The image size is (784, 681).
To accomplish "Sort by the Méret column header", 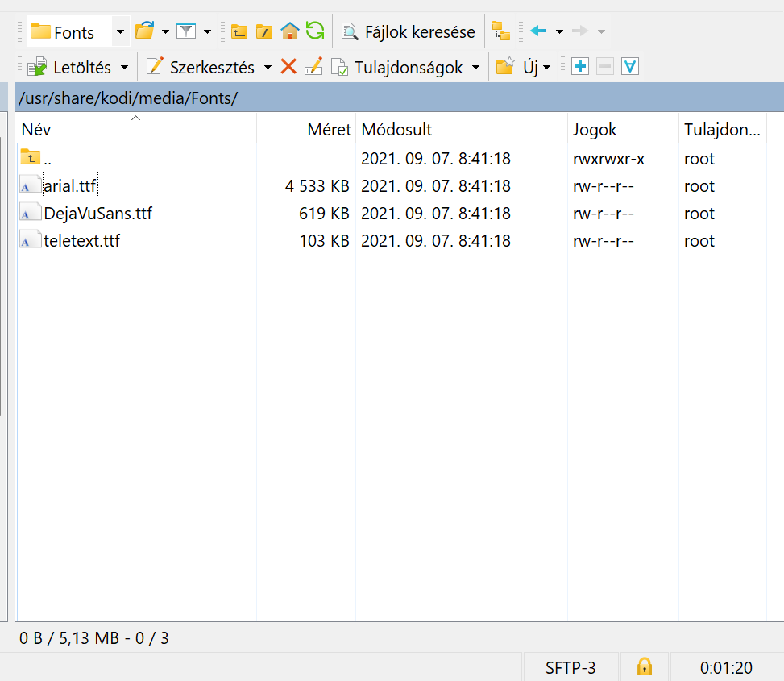I will click(x=306, y=129).
